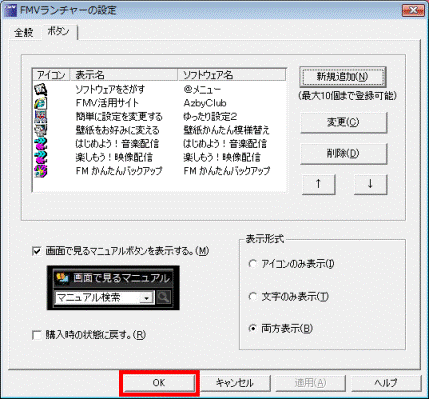Click icon beside 簡単に設定を変更する
Image resolution: width=429 pixels, height=399 pixels.
(x=41, y=117)
